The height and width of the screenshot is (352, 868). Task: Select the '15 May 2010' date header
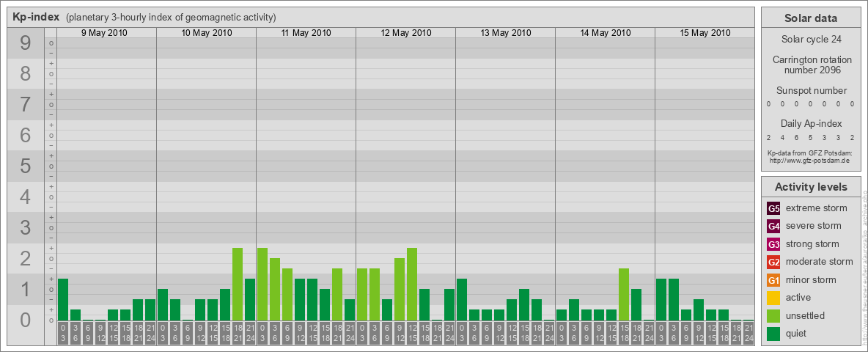pos(705,33)
